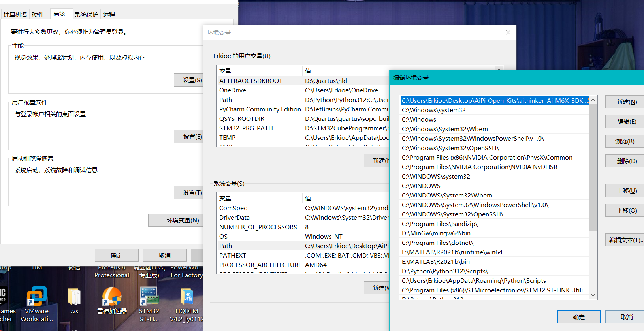Select NVIDIA NvDLISR path entry

[x=495, y=167]
